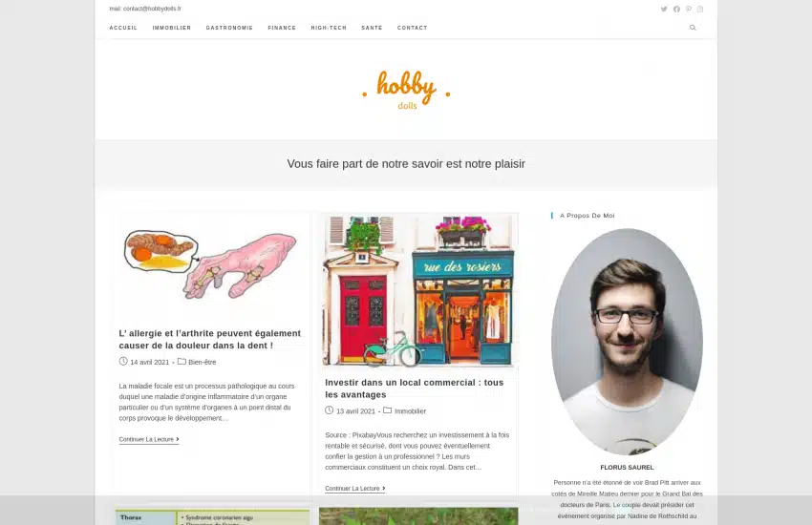Click Immobilier category under the 13 avril article
Screen dimensions: 812x525
(410, 411)
